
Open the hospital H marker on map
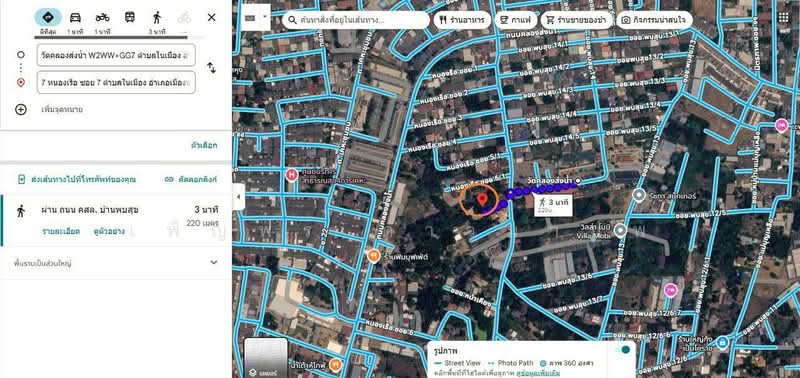291,175
